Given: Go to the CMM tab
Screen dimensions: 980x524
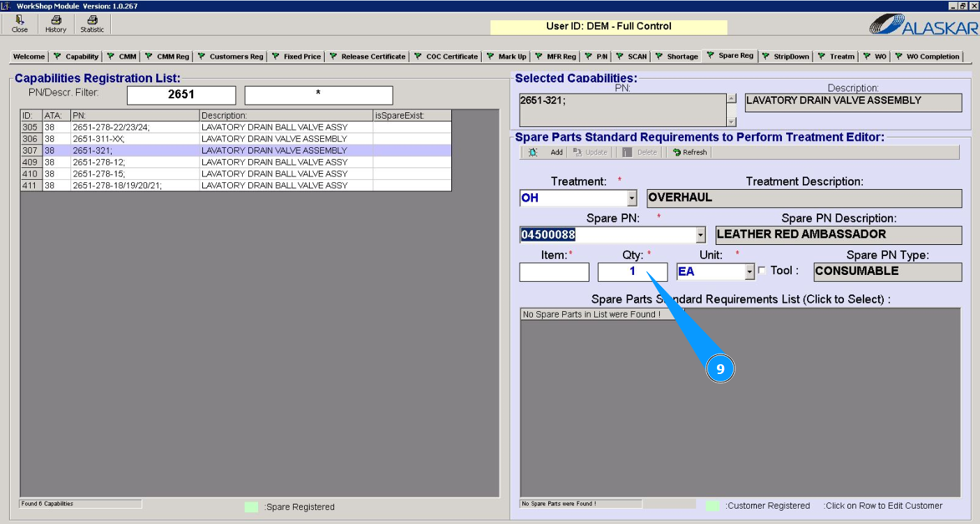Looking at the screenshot, I should [x=121, y=57].
